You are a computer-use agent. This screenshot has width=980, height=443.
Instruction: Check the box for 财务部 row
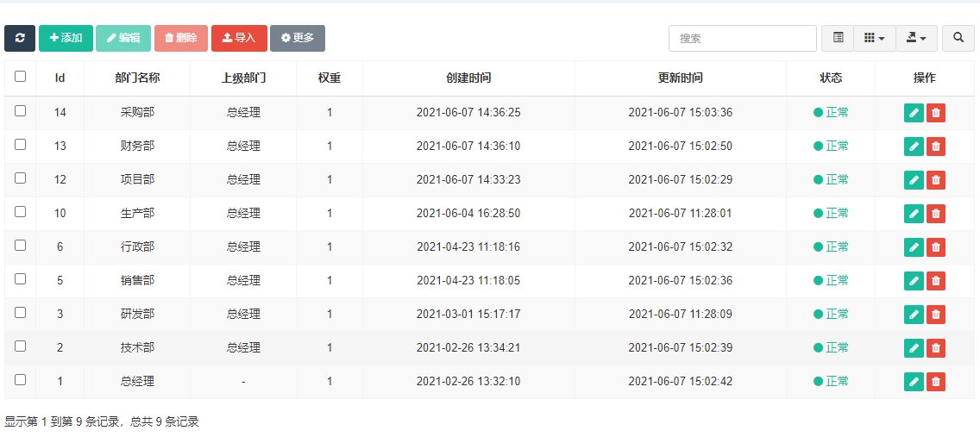click(20, 144)
